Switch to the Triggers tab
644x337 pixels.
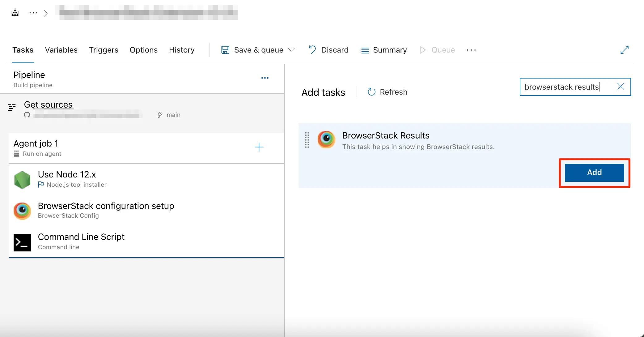pos(104,50)
